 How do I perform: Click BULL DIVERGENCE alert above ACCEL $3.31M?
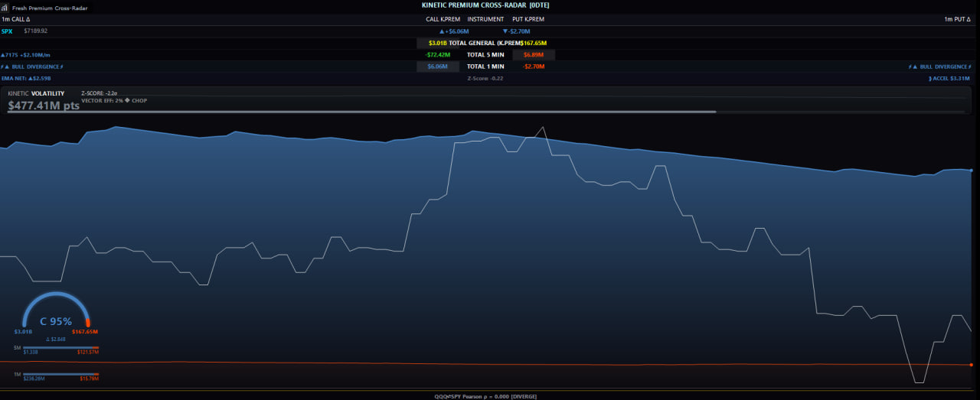[x=940, y=67]
